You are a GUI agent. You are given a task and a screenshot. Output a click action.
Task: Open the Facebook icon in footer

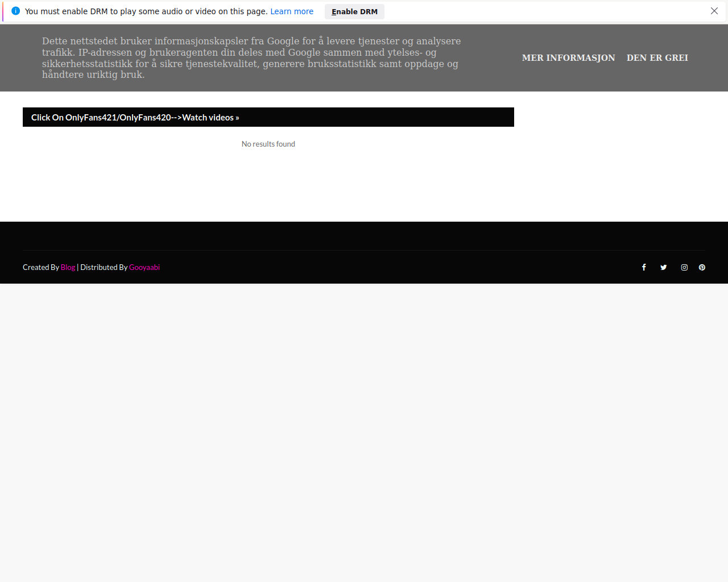tap(644, 267)
